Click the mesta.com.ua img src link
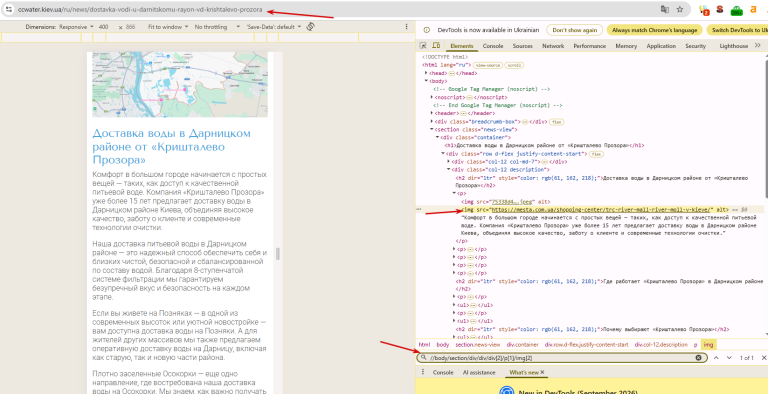768x394 pixels. click(x=601, y=209)
